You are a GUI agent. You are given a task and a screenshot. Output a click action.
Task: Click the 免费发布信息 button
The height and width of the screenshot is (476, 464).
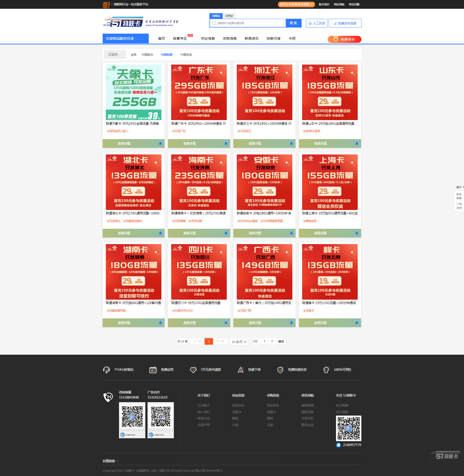[x=345, y=23]
